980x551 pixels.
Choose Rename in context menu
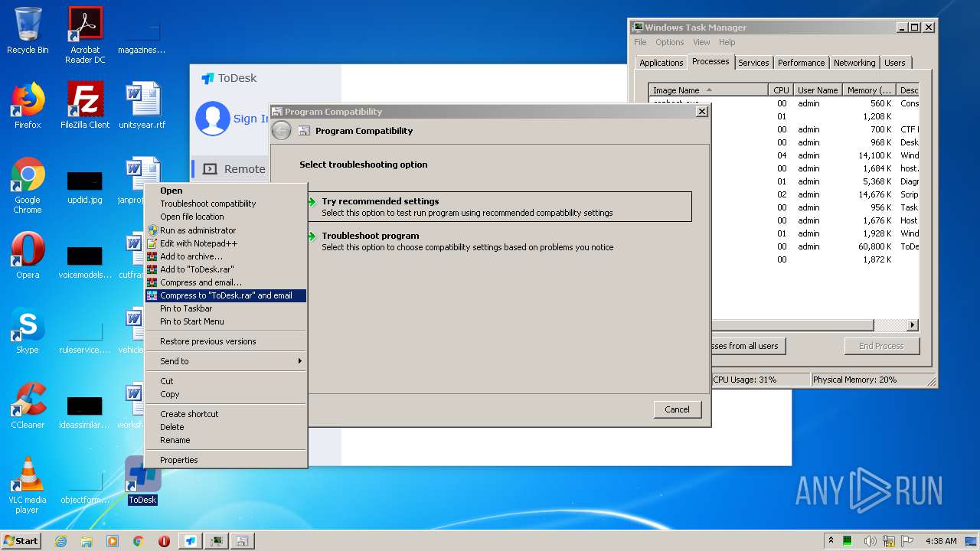(226, 440)
